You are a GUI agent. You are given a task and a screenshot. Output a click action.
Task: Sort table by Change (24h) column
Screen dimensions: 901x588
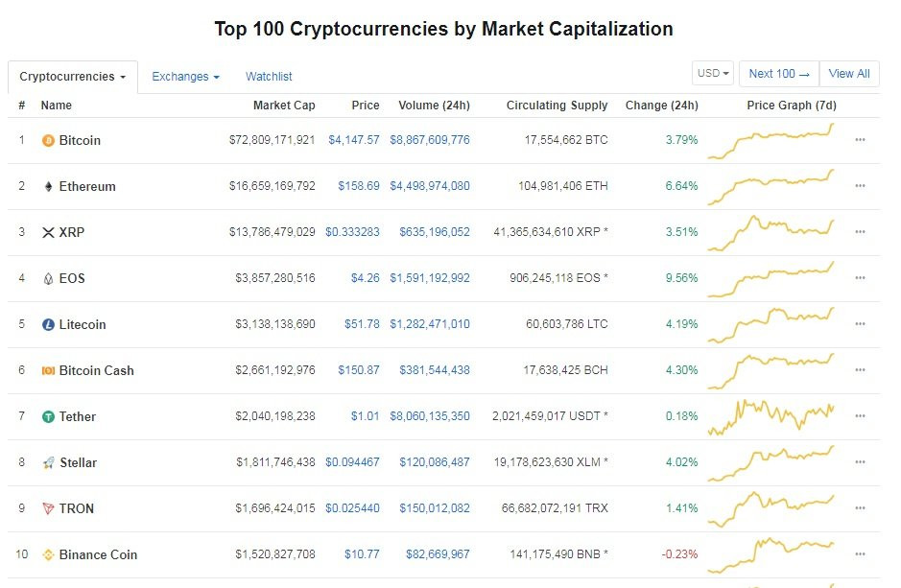[661, 106]
